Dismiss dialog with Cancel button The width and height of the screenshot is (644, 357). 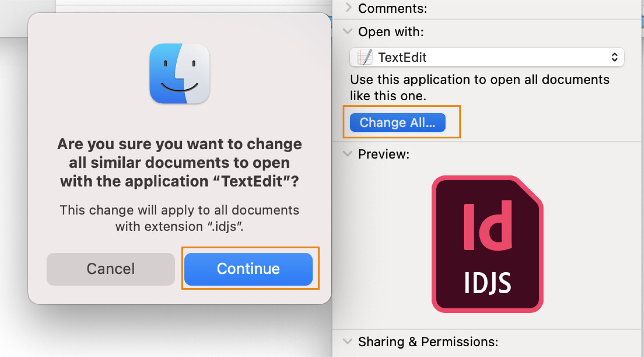click(x=111, y=269)
